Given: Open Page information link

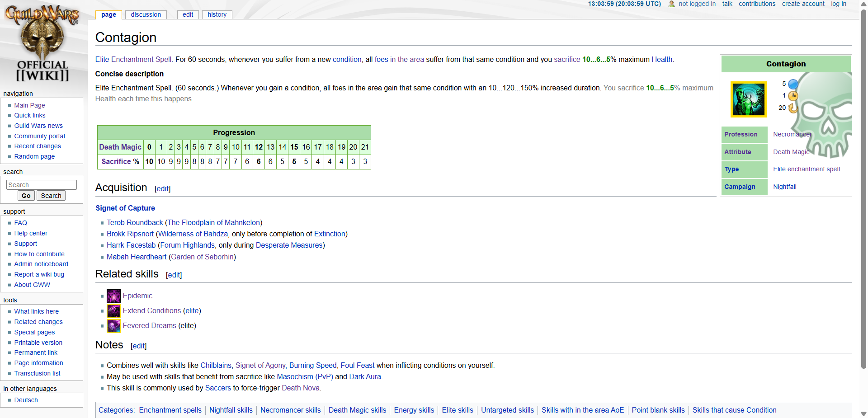Looking at the screenshot, I should (38, 363).
